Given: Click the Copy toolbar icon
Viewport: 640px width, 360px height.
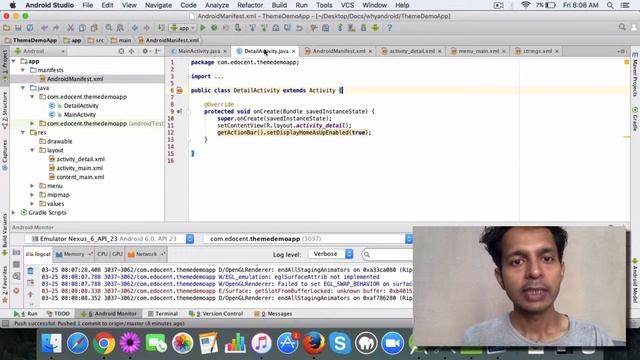Looking at the screenshot, I should [x=82, y=28].
